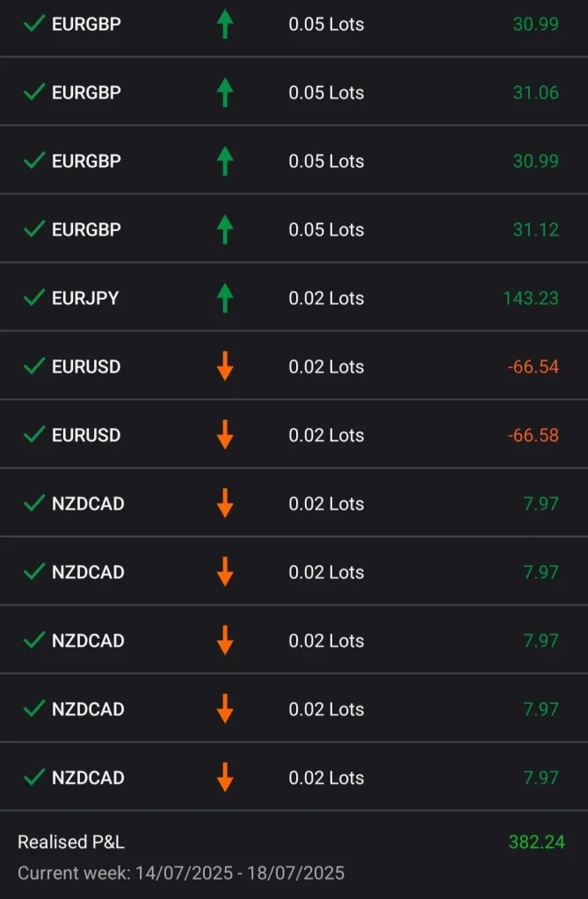
Task: Click the Realised P&L label
Action: pos(71,842)
